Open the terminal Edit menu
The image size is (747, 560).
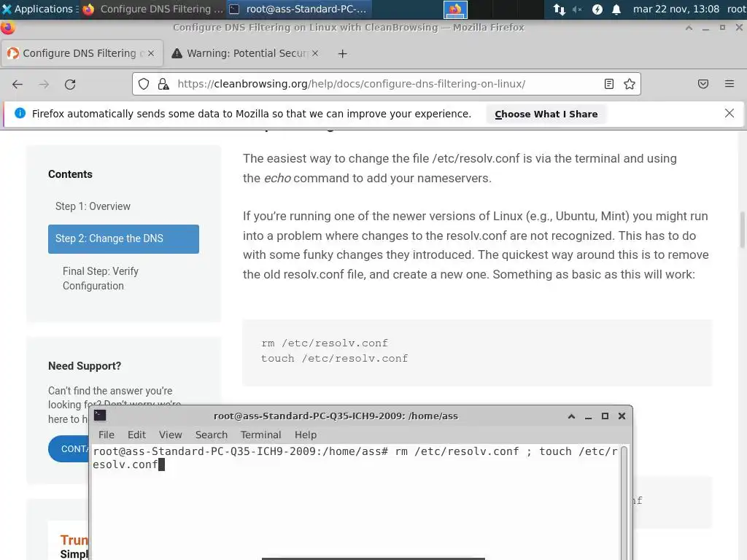coord(136,435)
